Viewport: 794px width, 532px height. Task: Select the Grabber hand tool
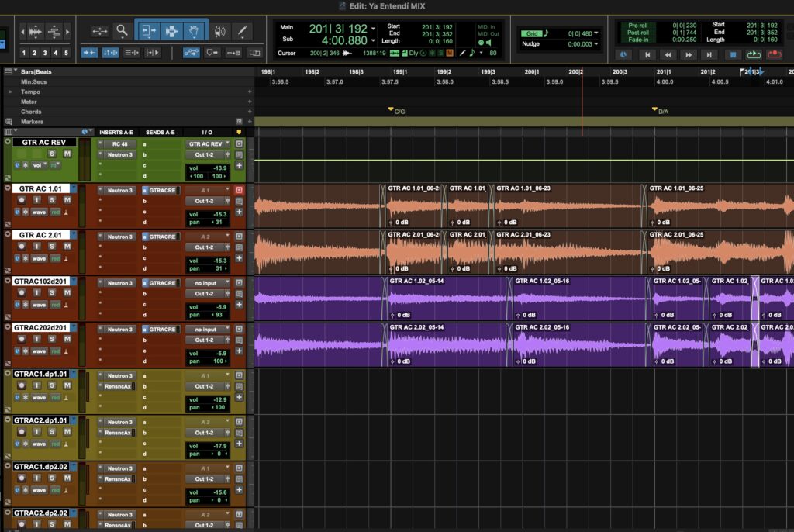pos(195,32)
